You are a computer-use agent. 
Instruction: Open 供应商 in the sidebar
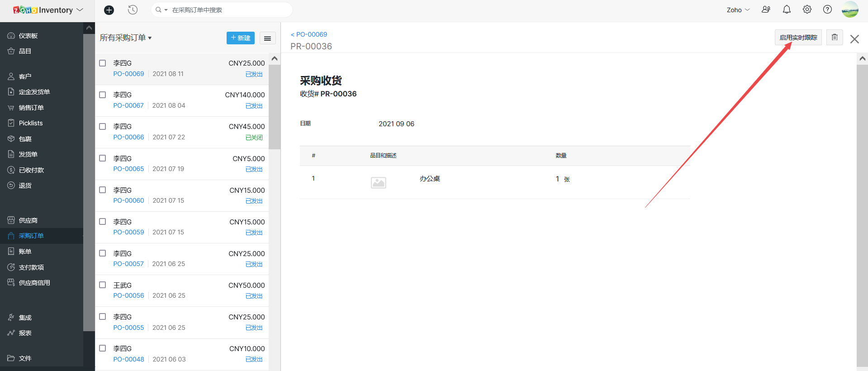coord(28,220)
